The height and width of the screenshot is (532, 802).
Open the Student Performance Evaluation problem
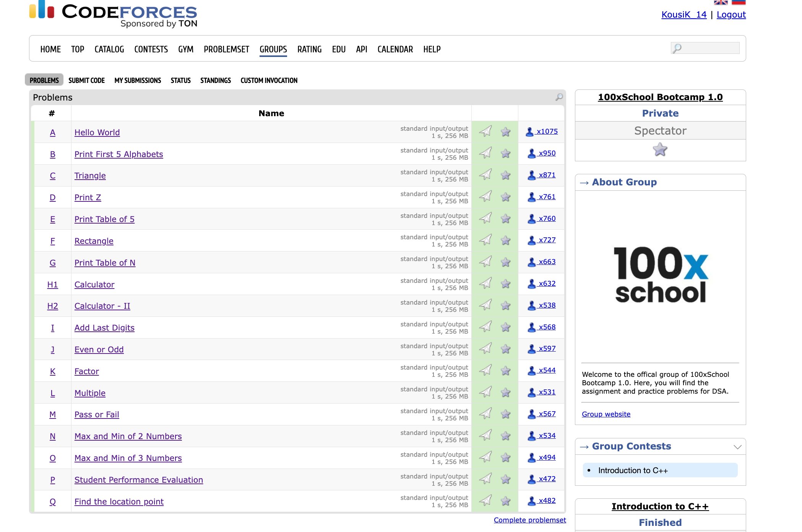[x=138, y=480]
